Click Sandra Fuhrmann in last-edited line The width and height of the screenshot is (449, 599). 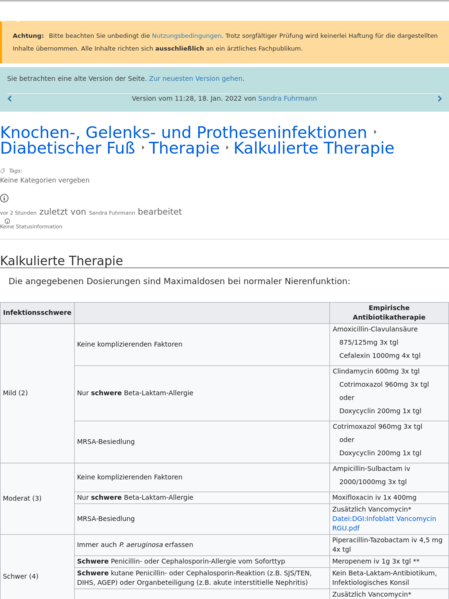coord(112,213)
